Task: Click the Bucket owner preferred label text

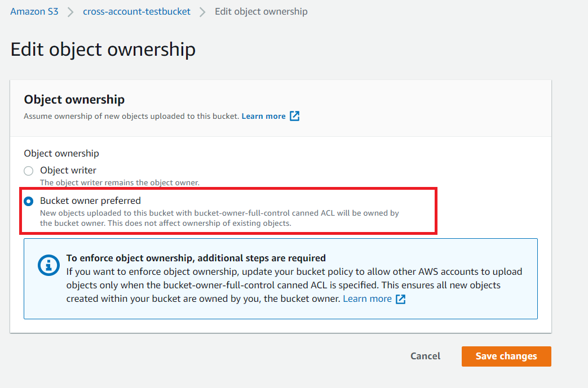Action: [x=90, y=200]
